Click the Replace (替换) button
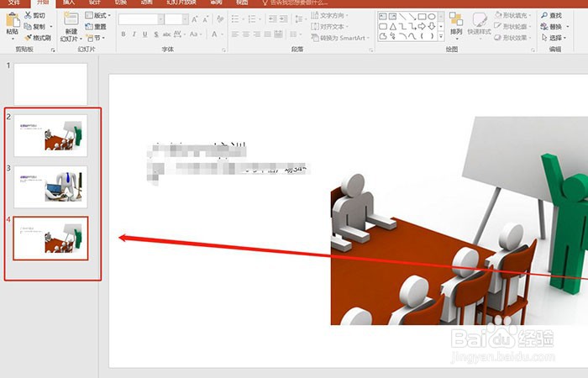 coord(554,27)
